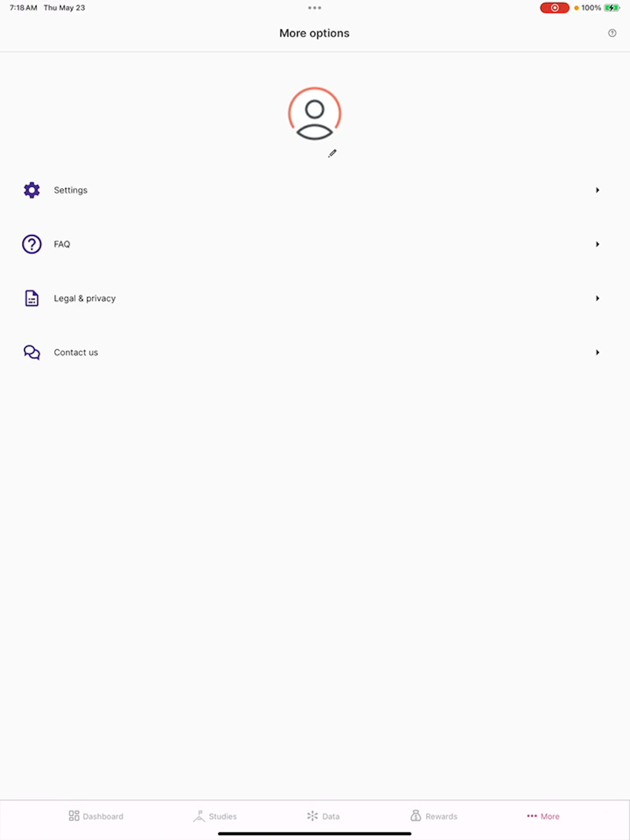The height and width of the screenshot is (840, 630).
Task: Expand the FAQ row arrow
Action: click(x=597, y=244)
